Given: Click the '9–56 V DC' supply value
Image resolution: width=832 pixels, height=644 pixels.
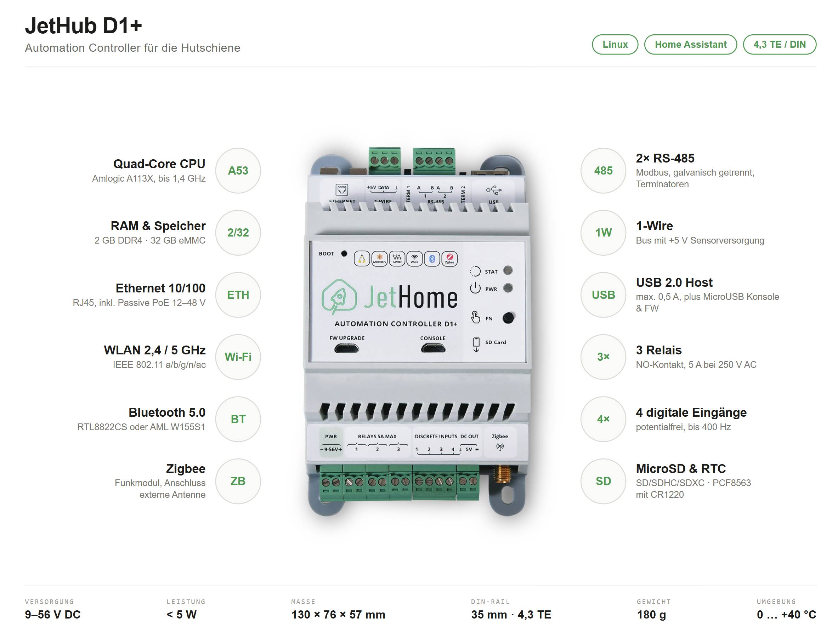Looking at the screenshot, I should pyautogui.click(x=52, y=614).
